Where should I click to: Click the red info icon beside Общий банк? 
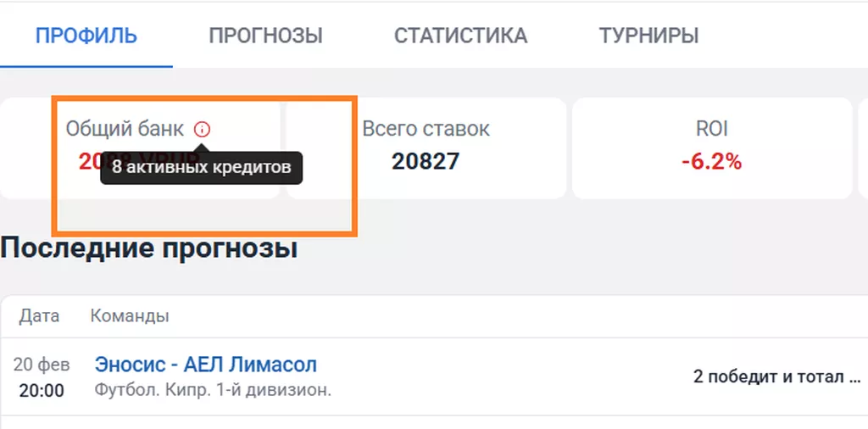tap(202, 130)
